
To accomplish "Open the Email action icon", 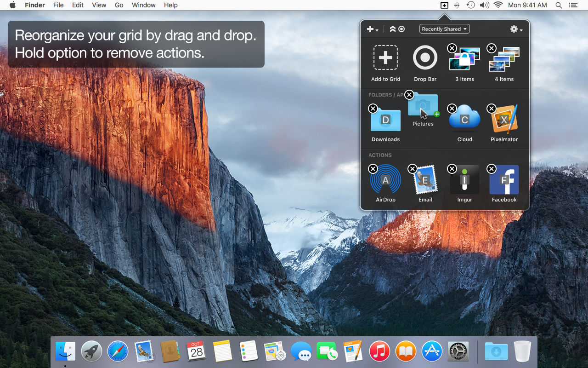I will click(x=425, y=179).
